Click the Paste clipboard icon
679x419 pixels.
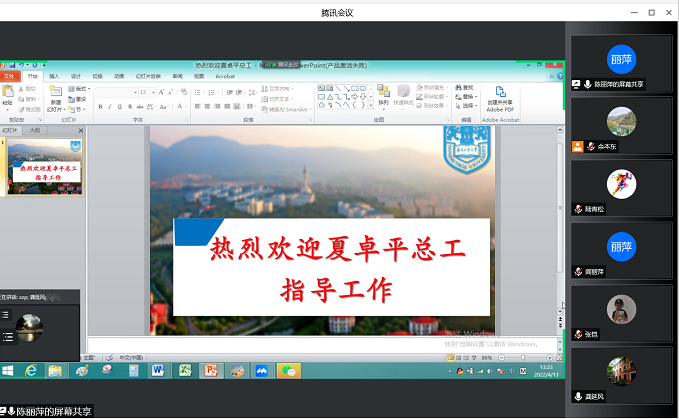8,93
